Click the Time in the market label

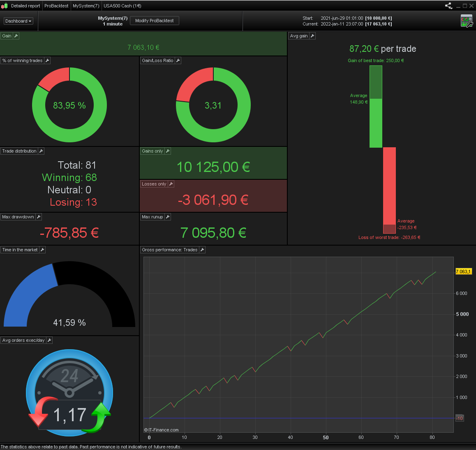click(20, 250)
